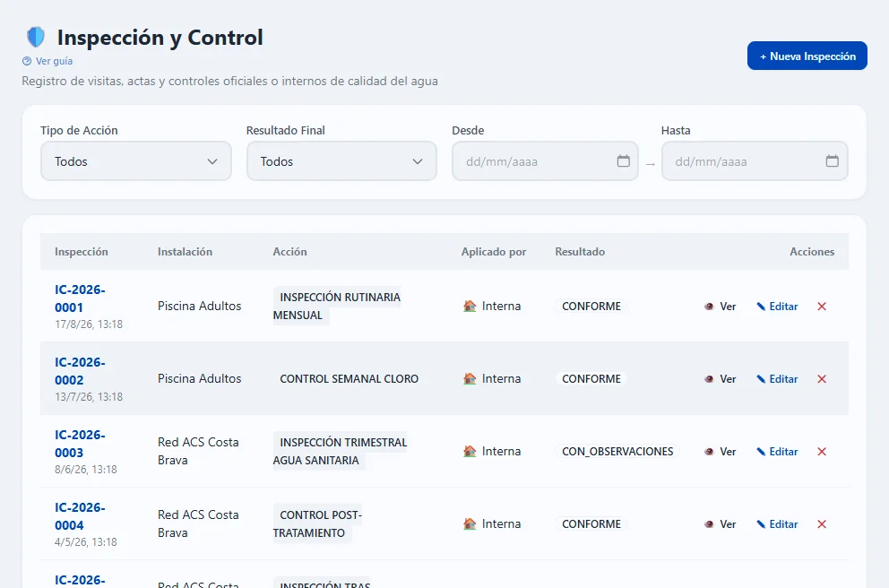This screenshot has height=588, width=889.
Task: Delete IC-2026-0002 with red X icon
Action: pyautogui.click(x=822, y=379)
